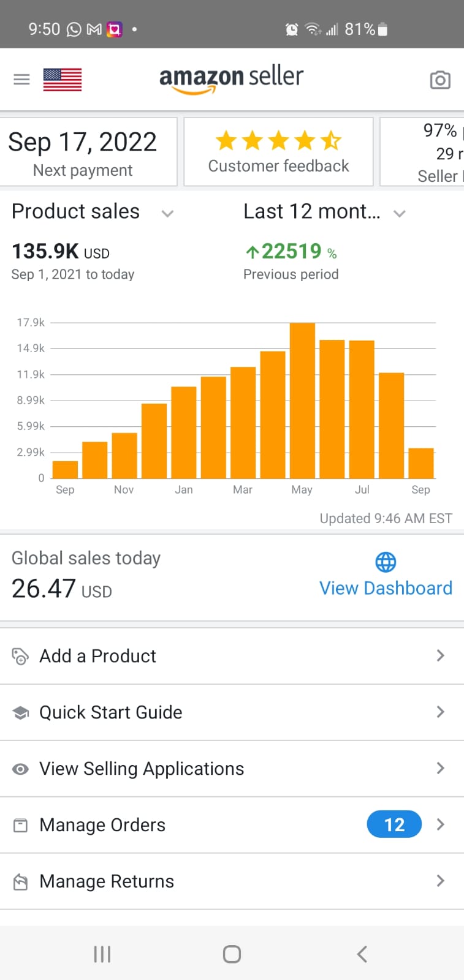Tap the Manage Returns icon
Image resolution: width=464 pixels, height=980 pixels.
click(x=20, y=881)
